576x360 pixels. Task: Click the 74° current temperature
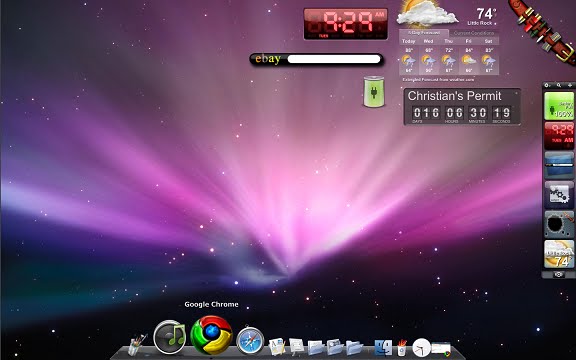[486, 14]
